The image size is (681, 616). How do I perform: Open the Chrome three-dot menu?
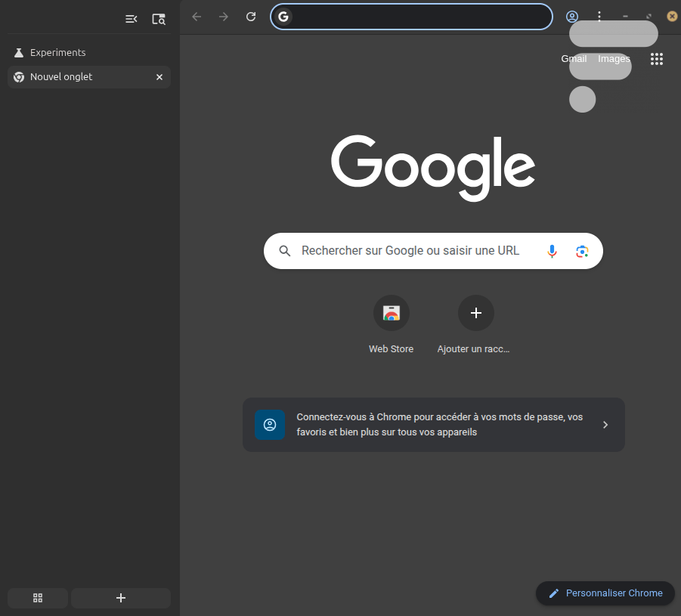tap(599, 17)
